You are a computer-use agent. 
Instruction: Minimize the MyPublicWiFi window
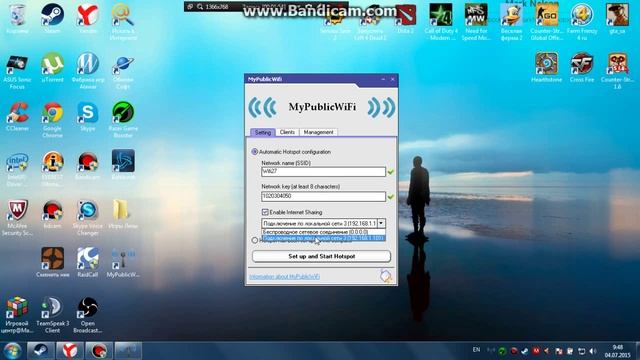pos(383,79)
